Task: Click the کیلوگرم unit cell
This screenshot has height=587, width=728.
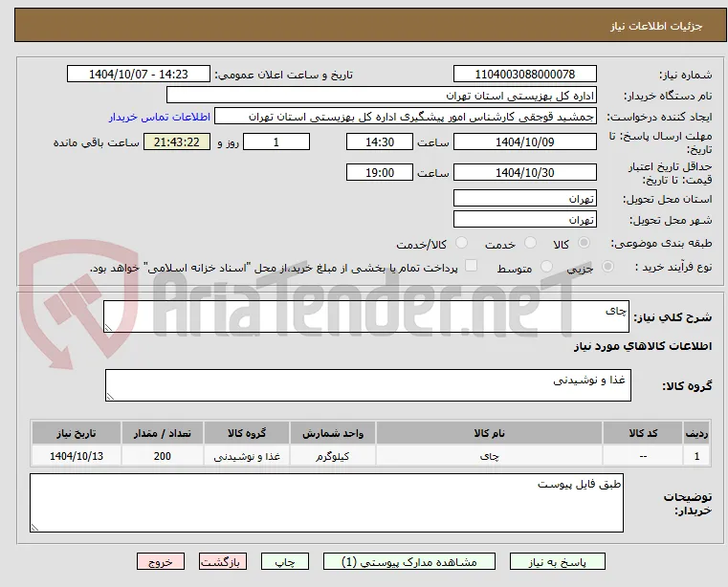Action: tap(333, 456)
